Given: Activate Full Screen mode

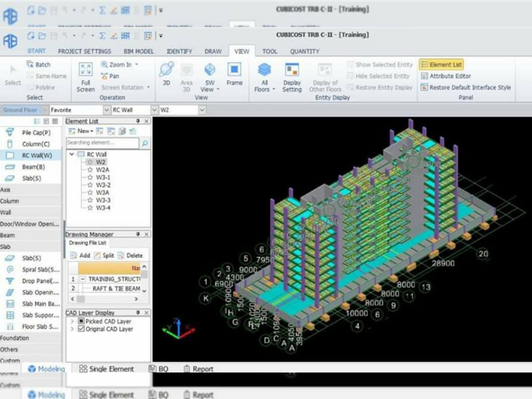Looking at the screenshot, I should (x=86, y=78).
